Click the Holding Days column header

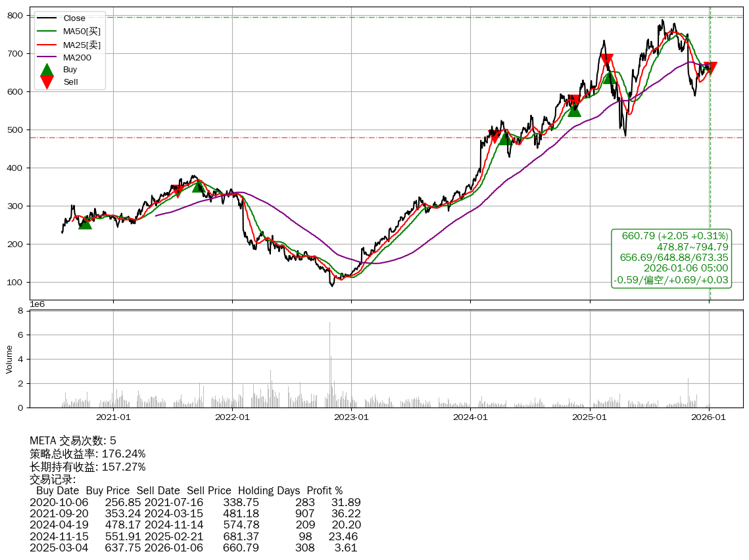pyautogui.click(x=268, y=491)
